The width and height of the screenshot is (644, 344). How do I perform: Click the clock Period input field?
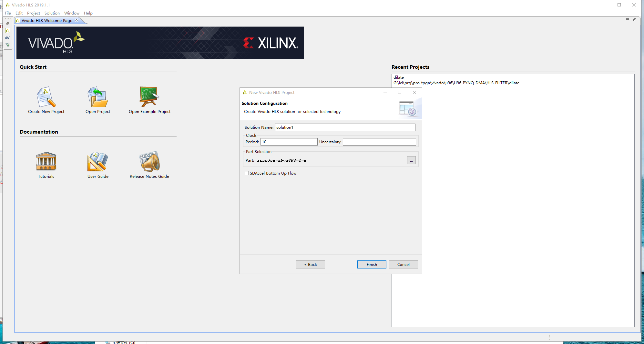[289, 142]
